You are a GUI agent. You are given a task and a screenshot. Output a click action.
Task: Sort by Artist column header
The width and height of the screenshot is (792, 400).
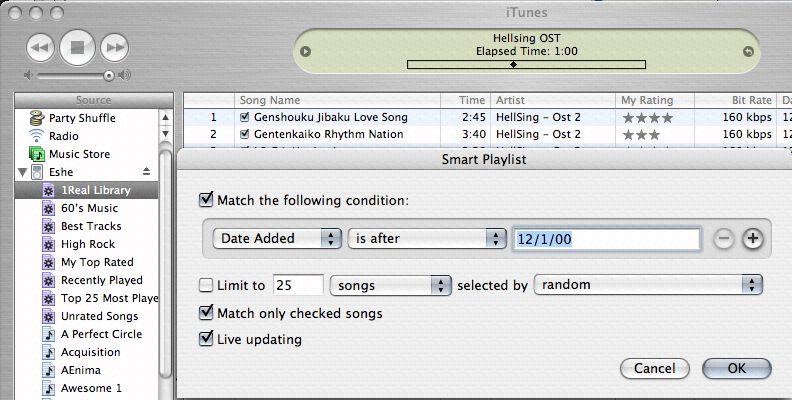[x=553, y=101]
